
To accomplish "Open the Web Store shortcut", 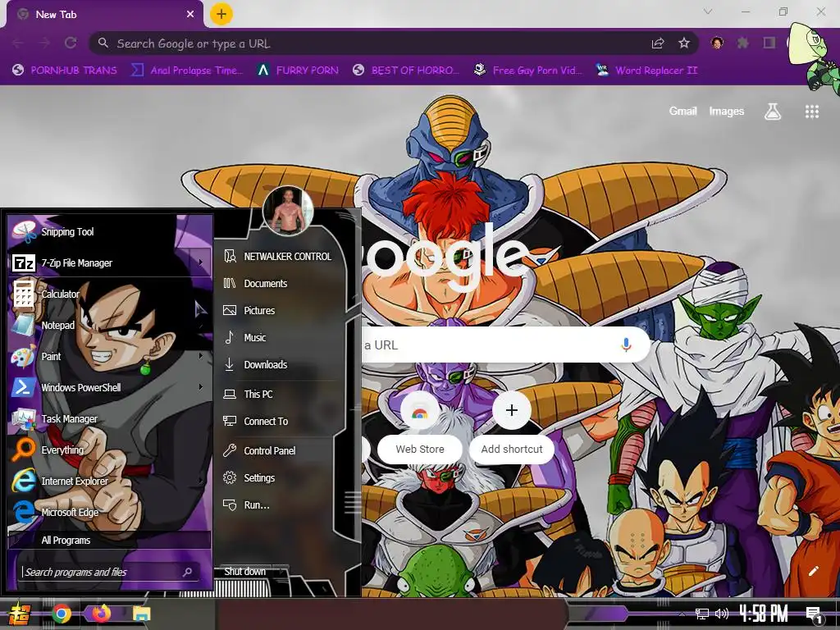I will coord(420,428).
